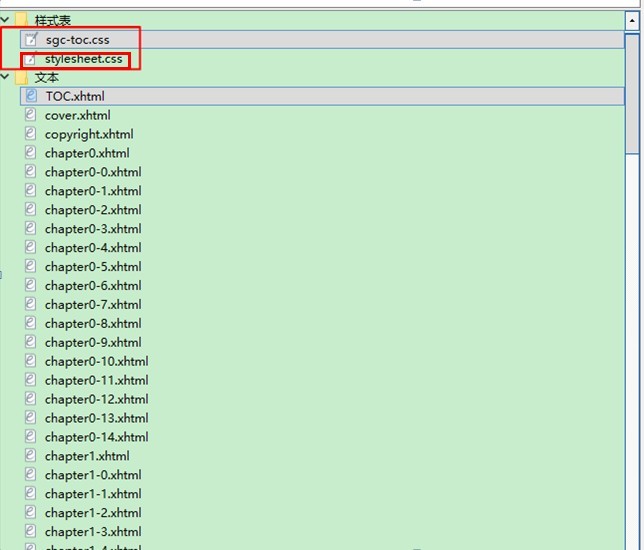The image size is (644, 550).
Task: Click the 文本 folder icon
Action: [21, 77]
